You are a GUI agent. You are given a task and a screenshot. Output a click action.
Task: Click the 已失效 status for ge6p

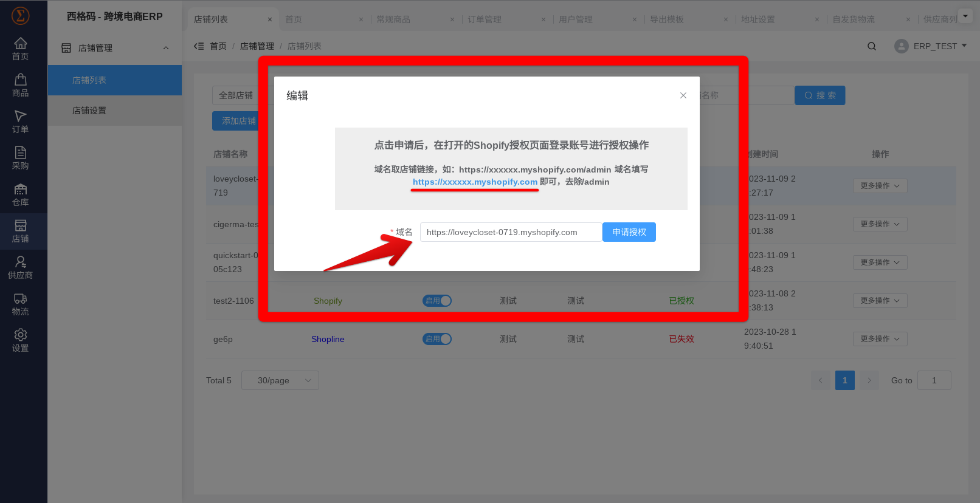(x=682, y=339)
